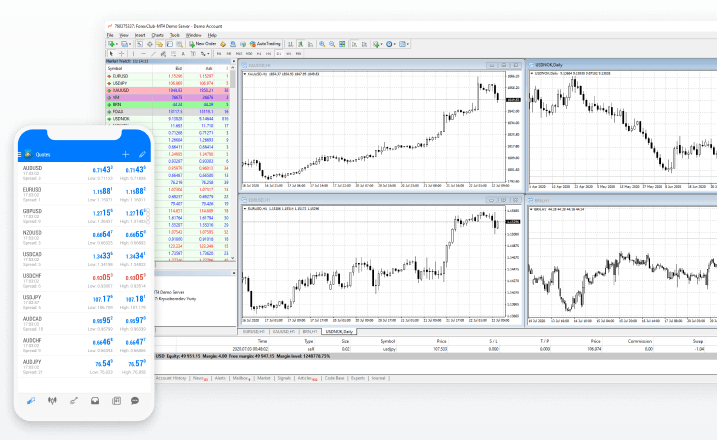Tap the plus icon in mobile Quotes
The width and height of the screenshot is (717, 440).
125,155
